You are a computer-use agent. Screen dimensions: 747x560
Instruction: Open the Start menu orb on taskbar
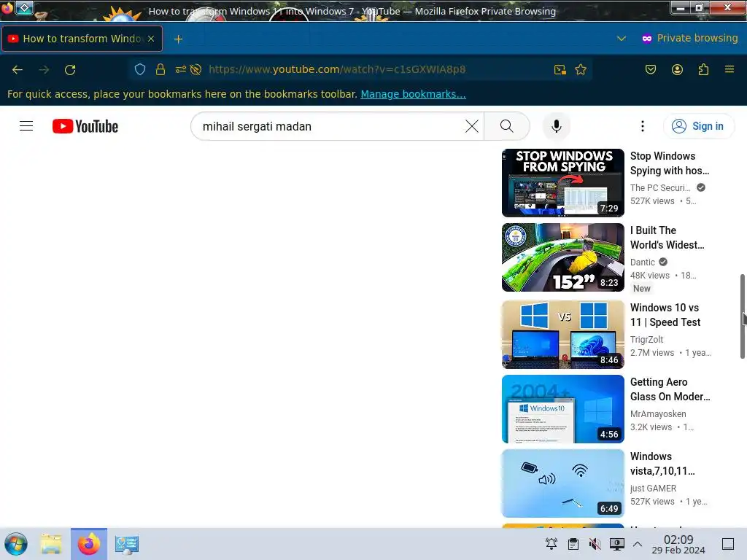point(16,544)
